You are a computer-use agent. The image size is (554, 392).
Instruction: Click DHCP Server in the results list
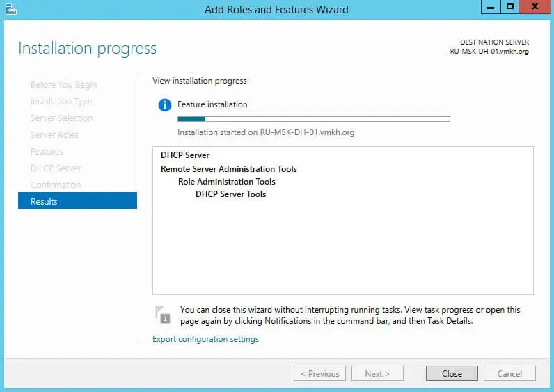pyautogui.click(x=185, y=155)
